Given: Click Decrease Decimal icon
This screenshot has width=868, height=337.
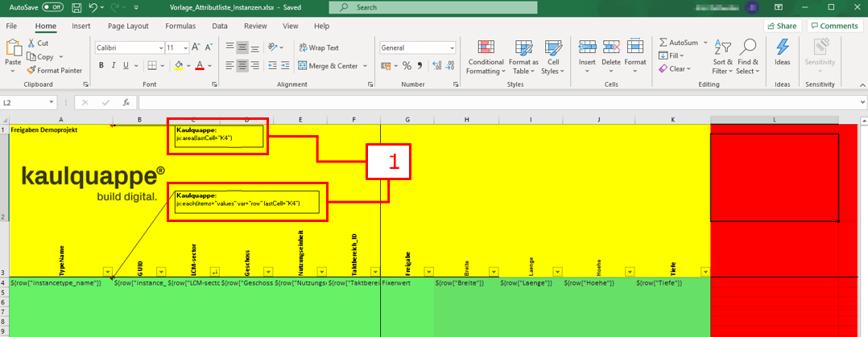Looking at the screenshot, I should coord(450,66).
